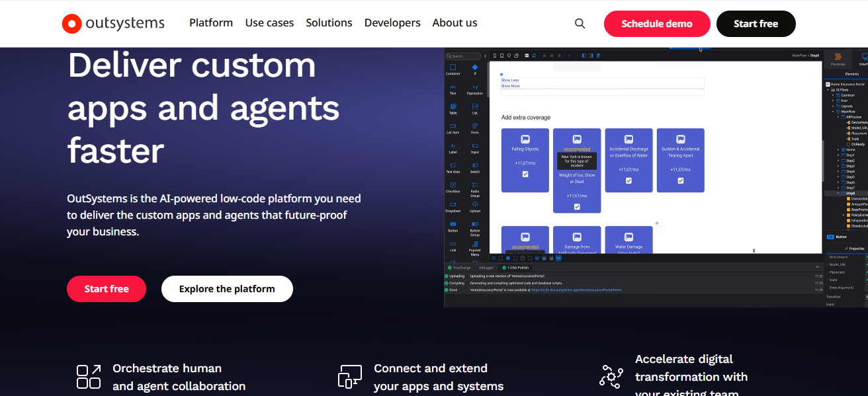
Task: Select the Home Insurance Portal tree root
Action: click(844, 85)
